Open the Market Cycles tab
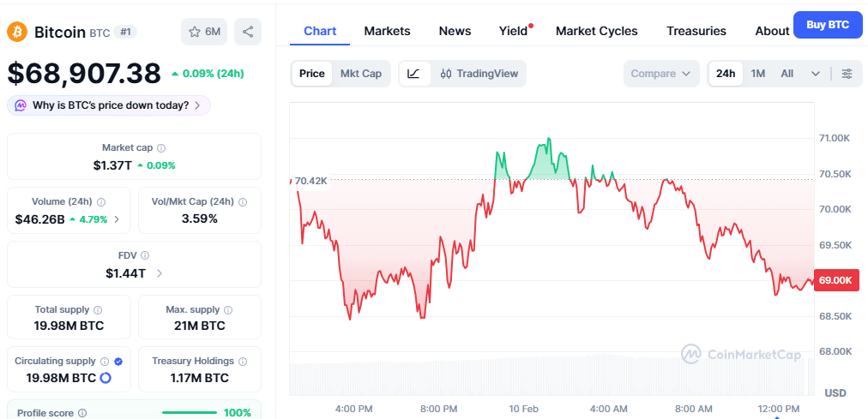Screen dimensions: 868x419 [x=596, y=31]
